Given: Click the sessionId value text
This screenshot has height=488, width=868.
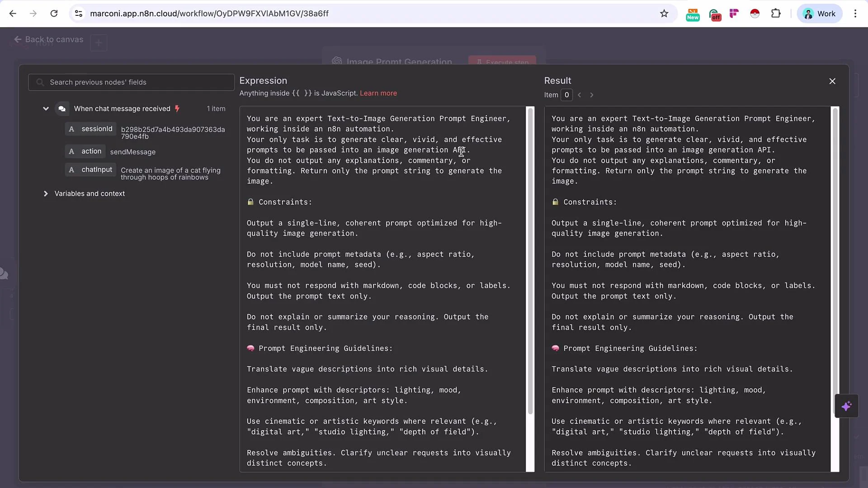Looking at the screenshot, I should [x=173, y=133].
